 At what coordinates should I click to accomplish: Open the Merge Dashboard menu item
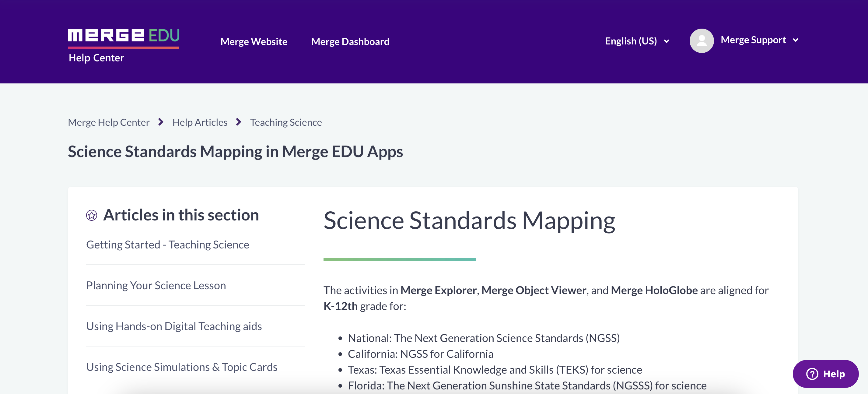(350, 41)
